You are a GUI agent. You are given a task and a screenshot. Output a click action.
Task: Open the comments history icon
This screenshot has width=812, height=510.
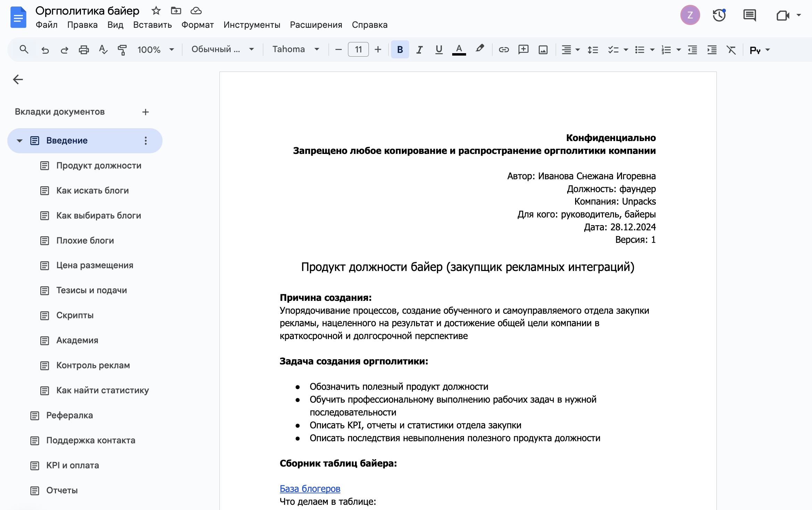click(x=749, y=15)
